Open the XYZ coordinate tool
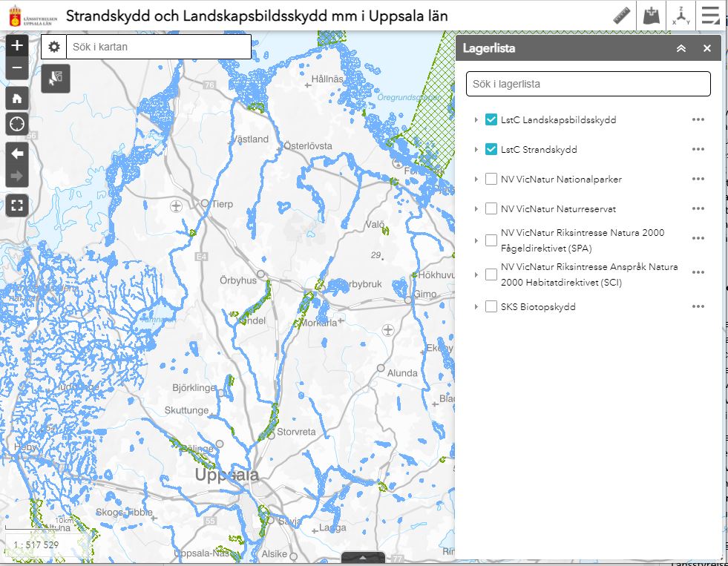This screenshot has height=566, width=728. pyautogui.click(x=681, y=16)
